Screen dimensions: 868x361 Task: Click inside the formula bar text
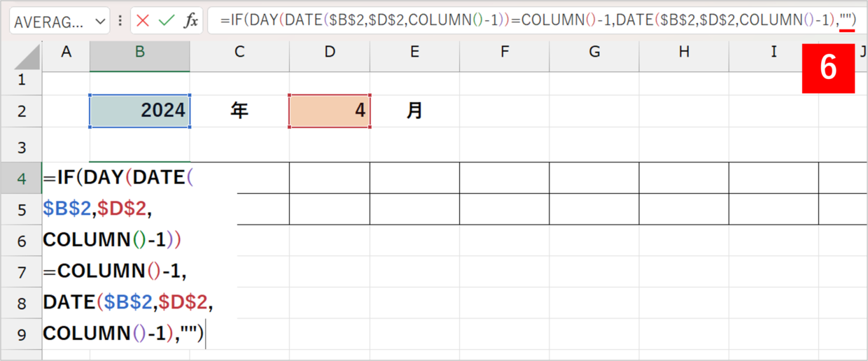[x=532, y=21]
